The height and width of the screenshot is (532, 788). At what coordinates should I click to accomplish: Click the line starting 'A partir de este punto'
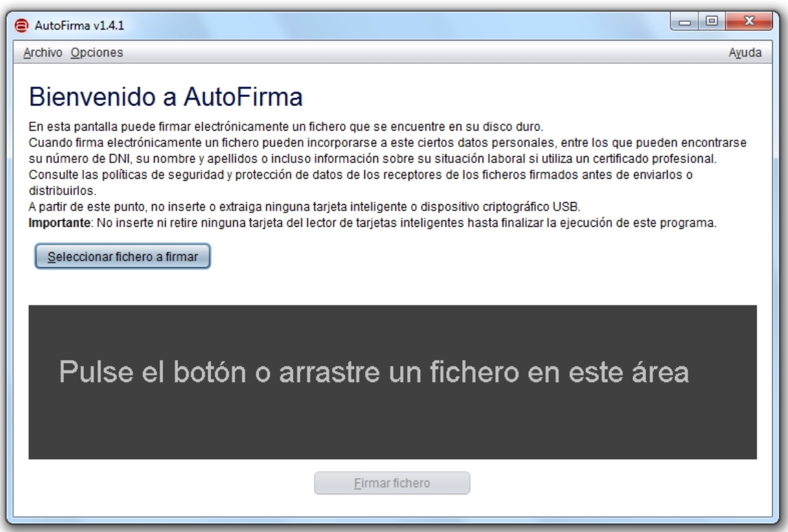click(x=304, y=207)
